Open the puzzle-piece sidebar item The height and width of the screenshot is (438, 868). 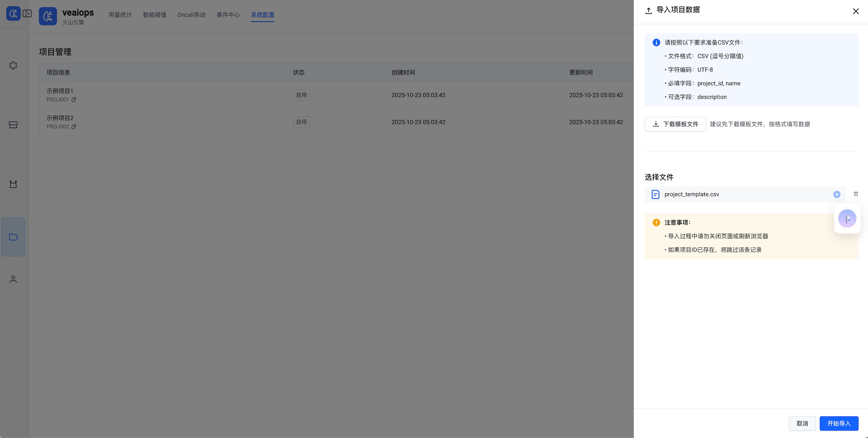click(13, 65)
